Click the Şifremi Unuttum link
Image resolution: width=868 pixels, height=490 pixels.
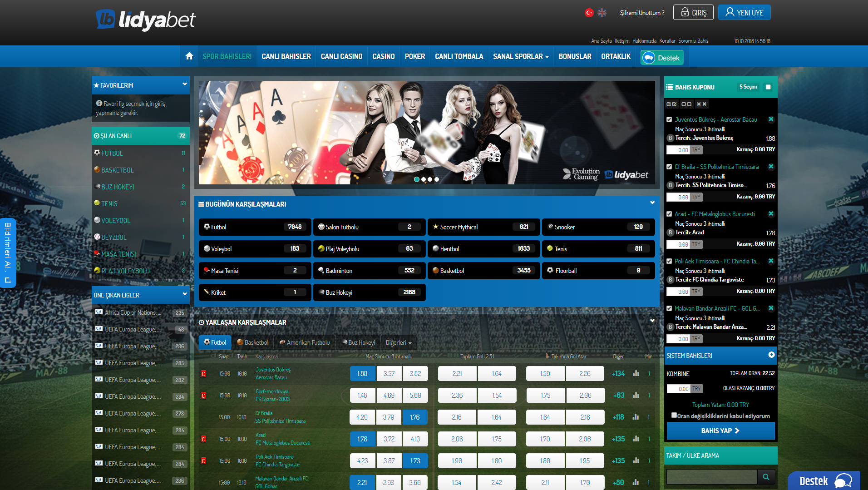click(x=642, y=13)
